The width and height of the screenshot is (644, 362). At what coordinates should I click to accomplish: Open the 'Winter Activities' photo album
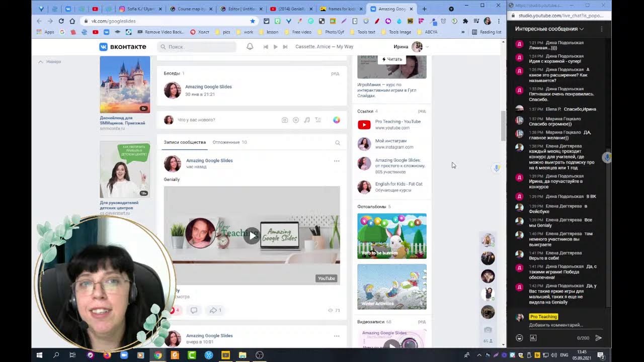[392, 287]
